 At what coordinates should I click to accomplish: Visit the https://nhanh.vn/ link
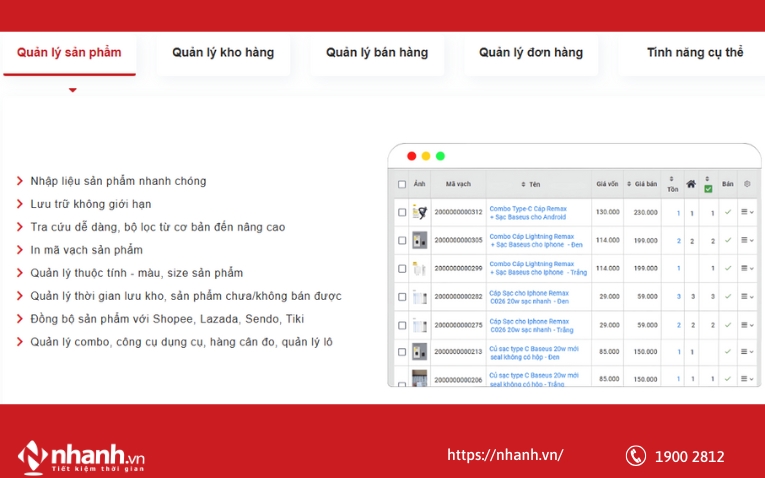pyautogui.click(x=505, y=455)
